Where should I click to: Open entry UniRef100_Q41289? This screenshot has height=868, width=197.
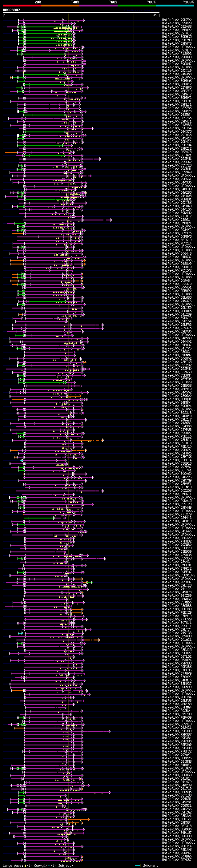click(177, 314)
